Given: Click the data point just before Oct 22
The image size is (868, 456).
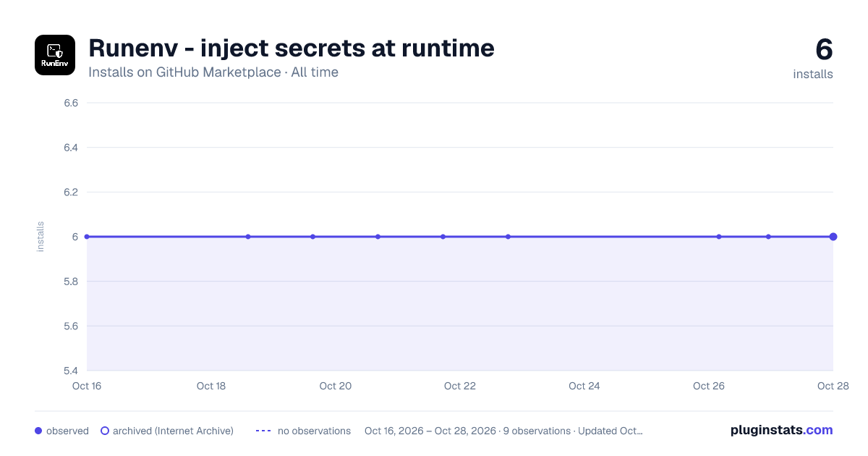Looking at the screenshot, I should [443, 237].
